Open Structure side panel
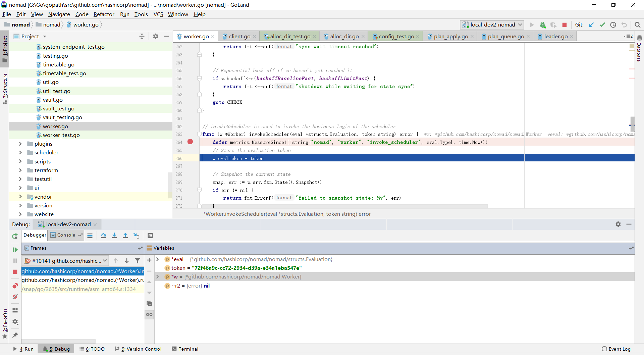The height and width of the screenshot is (355, 644). [x=5, y=88]
